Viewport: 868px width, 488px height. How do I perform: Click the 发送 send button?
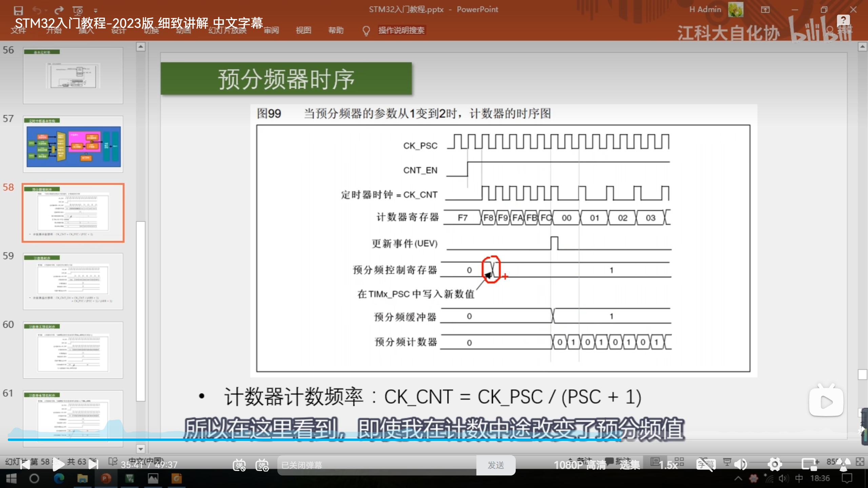pyautogui.click(x=496, y=465)
